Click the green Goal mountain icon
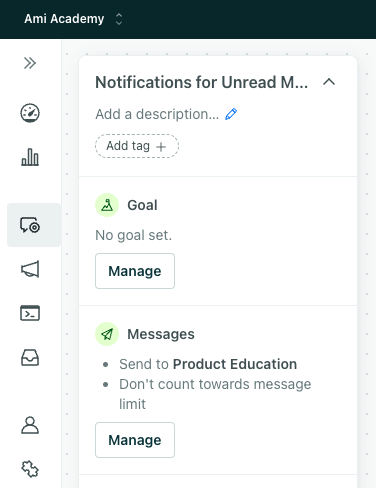The image size is (376, 488). (x=107, y=205)
